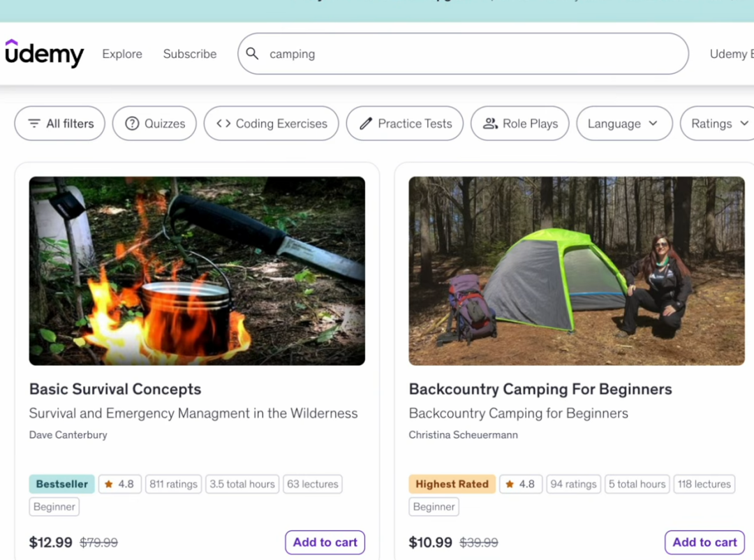Screen dimensions: 754x560
Task: Go to the Subscribe menu item
Action: pos(190,54)
